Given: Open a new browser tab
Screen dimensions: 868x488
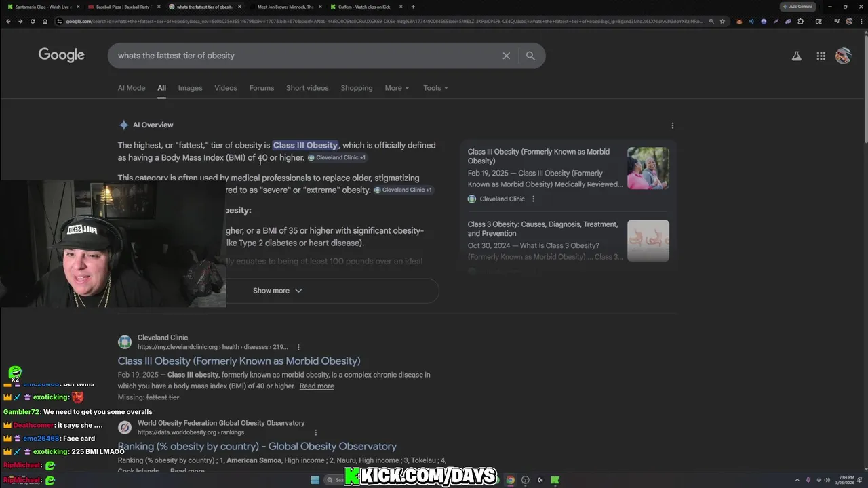Looking at the screenshot, I should 413,7.
